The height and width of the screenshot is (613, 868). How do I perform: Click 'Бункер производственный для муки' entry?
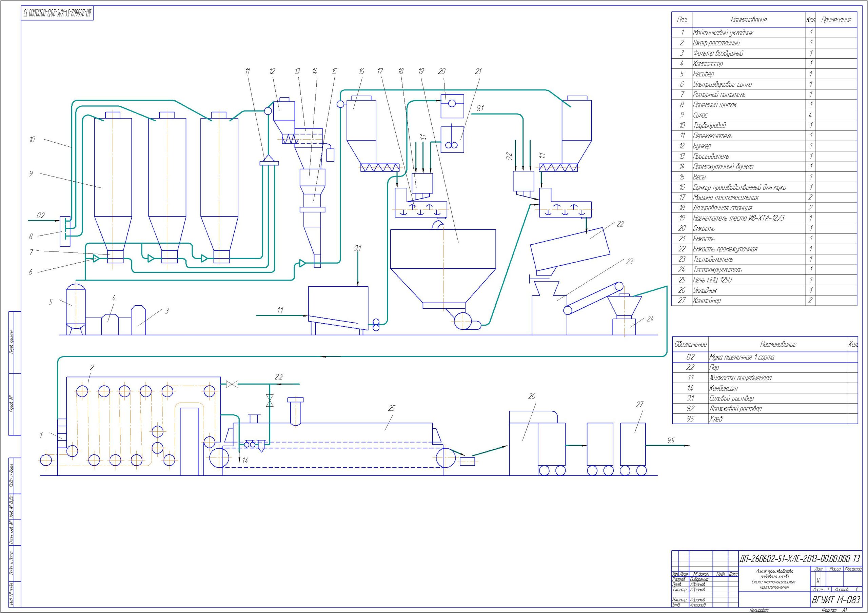coord(739,187)
